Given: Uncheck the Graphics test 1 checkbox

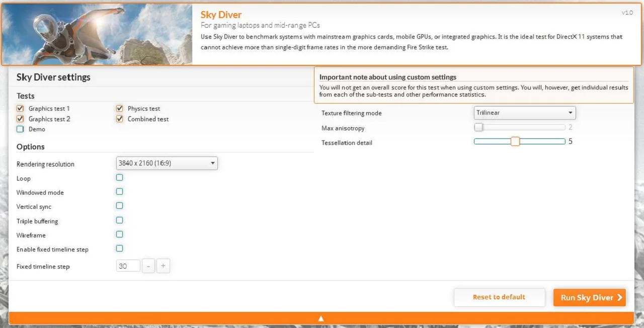Looking at the screenshot, I should tap(20, 108).
